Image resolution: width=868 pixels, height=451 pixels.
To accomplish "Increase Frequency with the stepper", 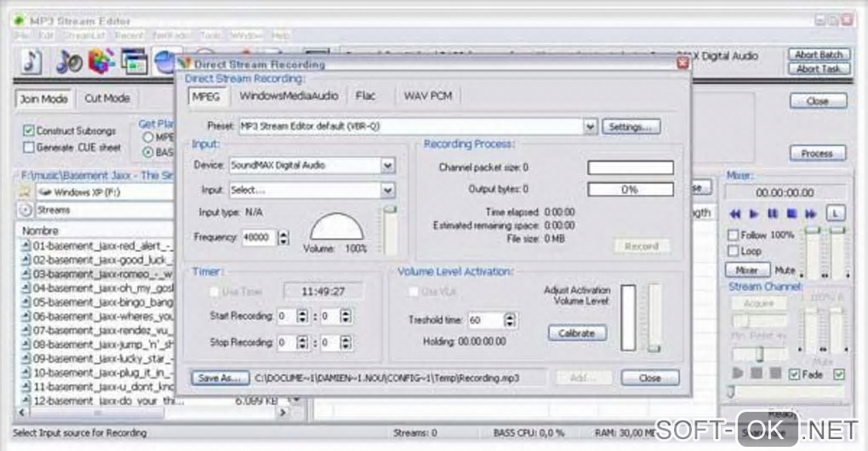I will (283, 233).
